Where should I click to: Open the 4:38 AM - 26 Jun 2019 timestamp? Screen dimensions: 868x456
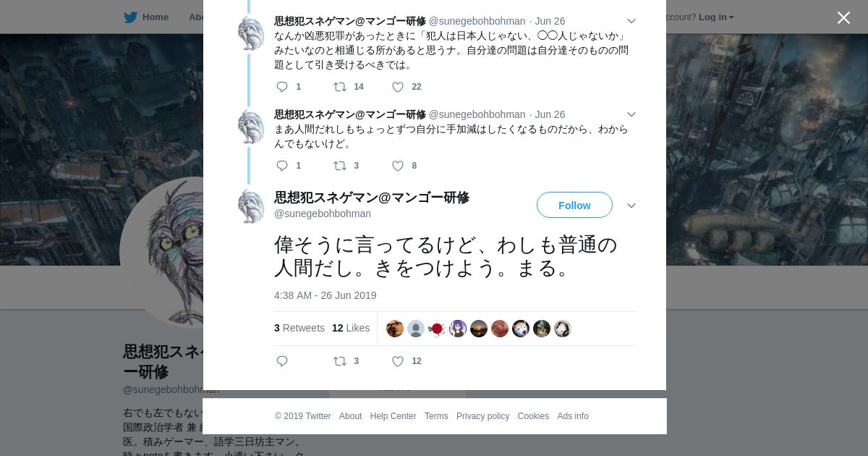pos(325,295)
